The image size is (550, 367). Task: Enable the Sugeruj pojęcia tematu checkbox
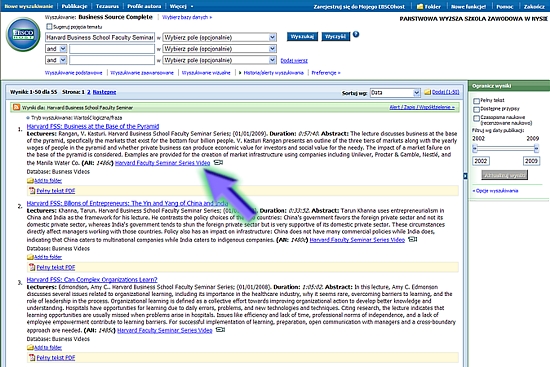pos(49,27)
